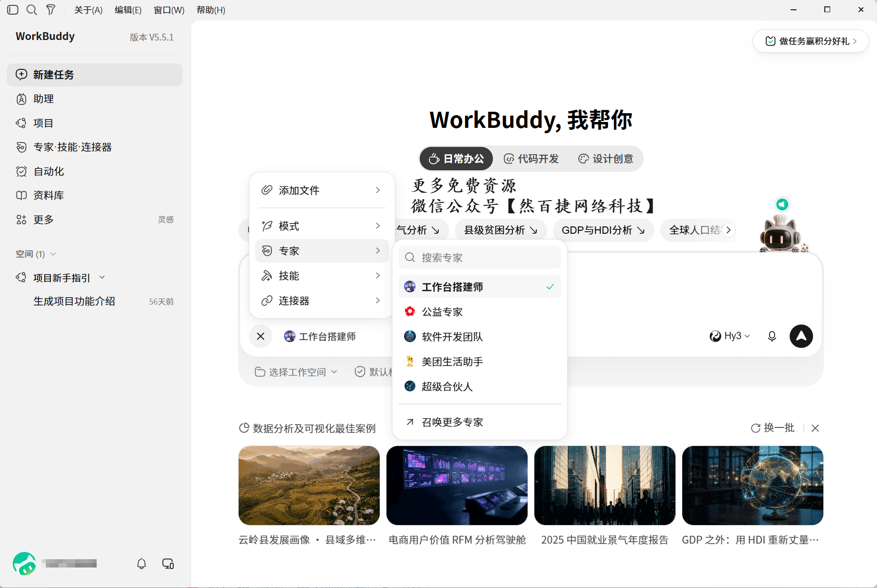
Task: Maximize the WorkBuddy window
Action: [827, 10]
